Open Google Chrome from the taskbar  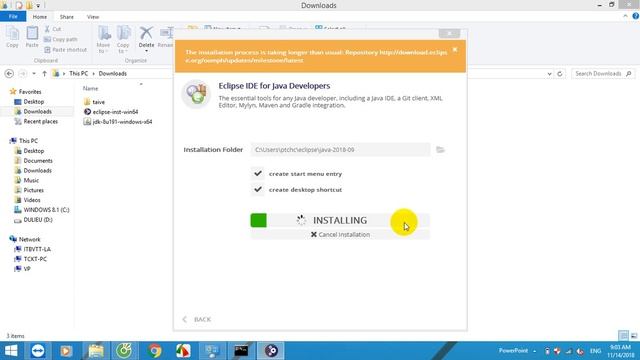click(x=155, y=351)
